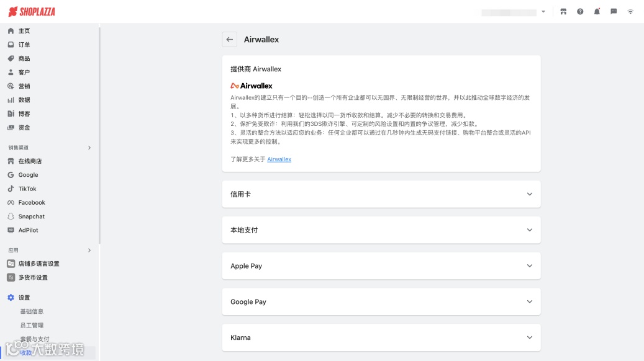
Task: Click the Shoplazza logo
Action: [32, 12]
